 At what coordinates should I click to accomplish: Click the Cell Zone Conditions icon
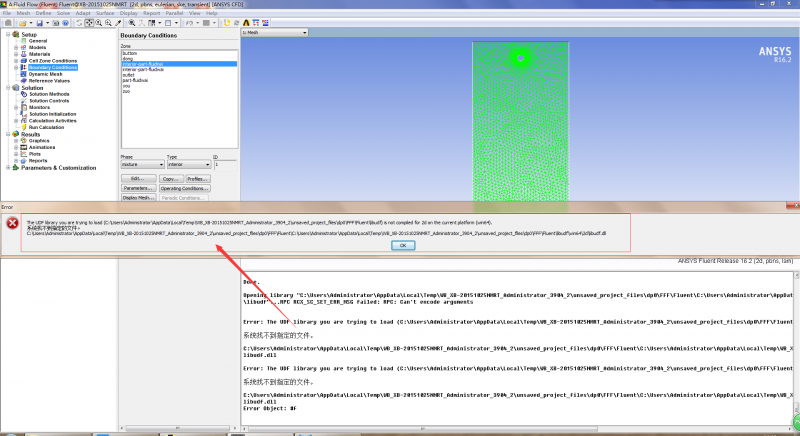(x=23, y=61)
